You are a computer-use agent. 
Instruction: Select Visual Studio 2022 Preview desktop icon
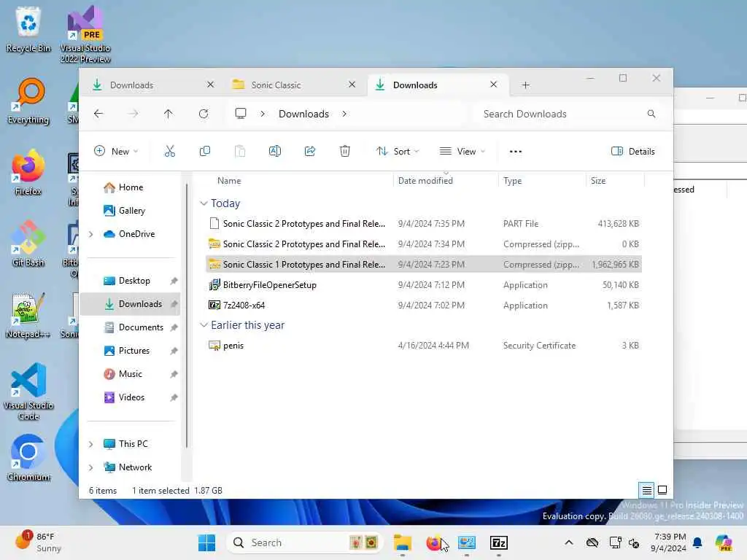point(85,34)
